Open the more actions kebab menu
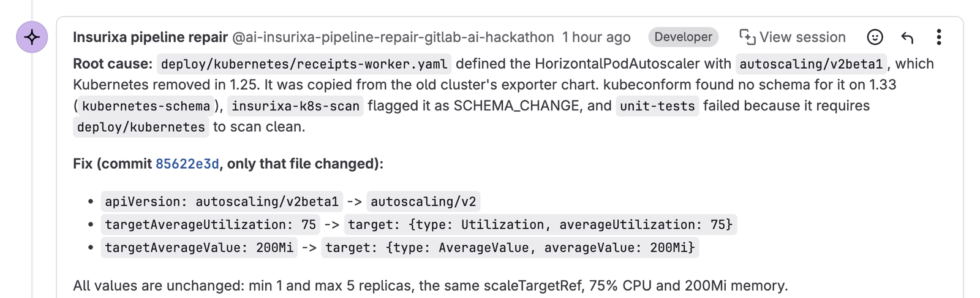 (938, 37)
